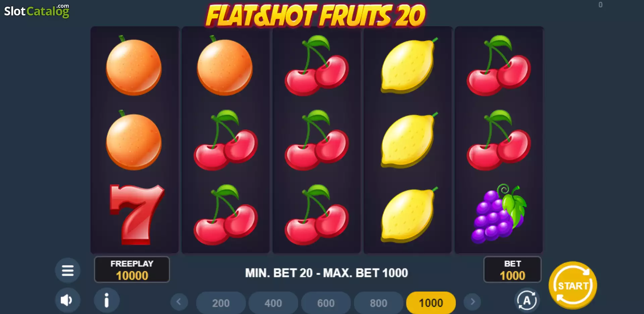Select the 400 bet option

click(x=273, y=303)
